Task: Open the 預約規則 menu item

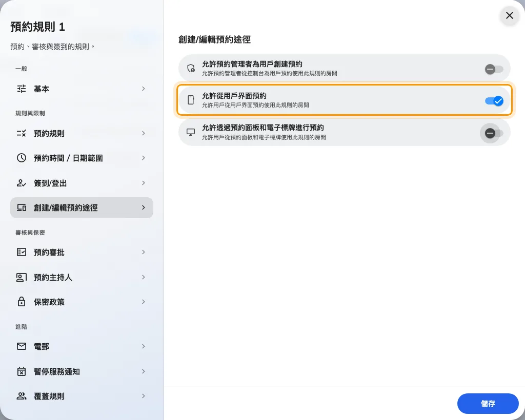Action: (82, 133)
